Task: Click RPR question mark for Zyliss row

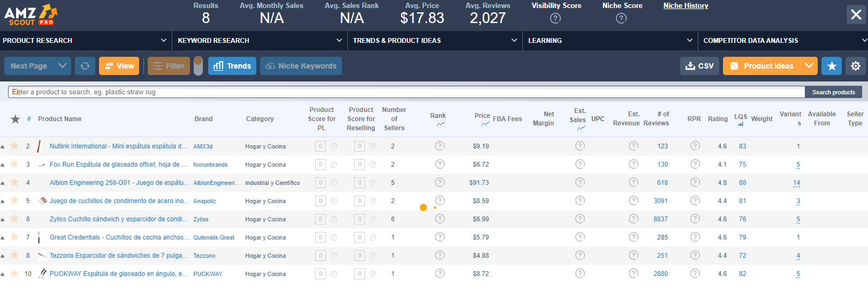Action: (695, 219)
